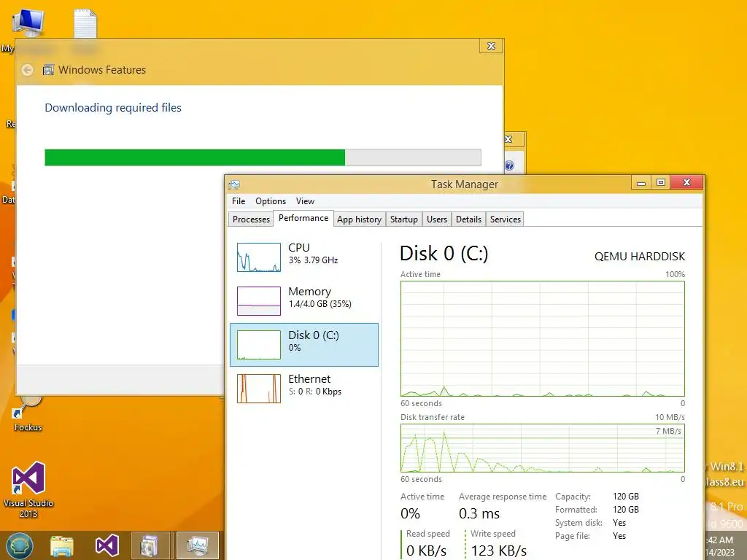Image resolution: width=747 pixels, height=560 pixels.
Task: Select the My Computer desktop icon
Action: tap(27, 23)
